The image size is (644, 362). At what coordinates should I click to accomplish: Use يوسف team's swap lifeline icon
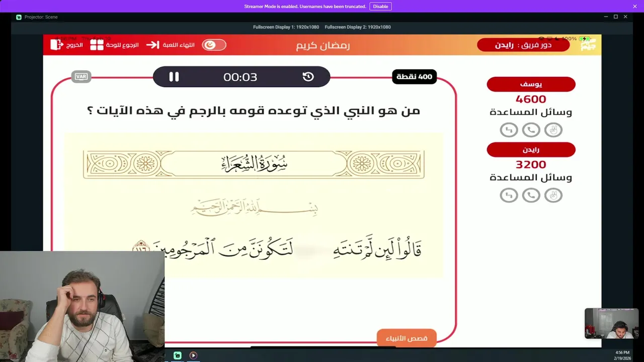pos(509,130)
